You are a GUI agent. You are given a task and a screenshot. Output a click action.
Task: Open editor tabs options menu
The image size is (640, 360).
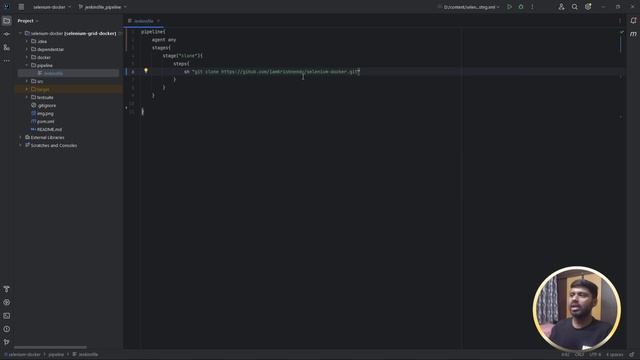point(620,21)
